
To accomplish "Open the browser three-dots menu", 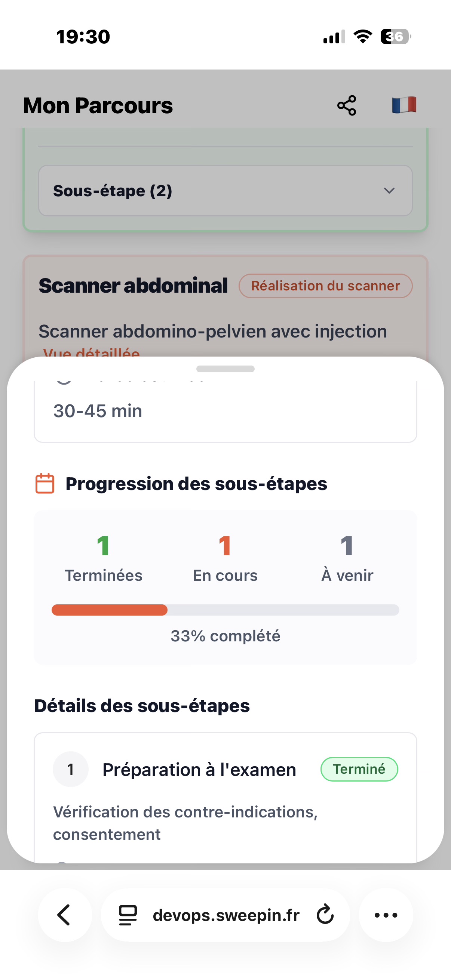I will coord(386,915).
